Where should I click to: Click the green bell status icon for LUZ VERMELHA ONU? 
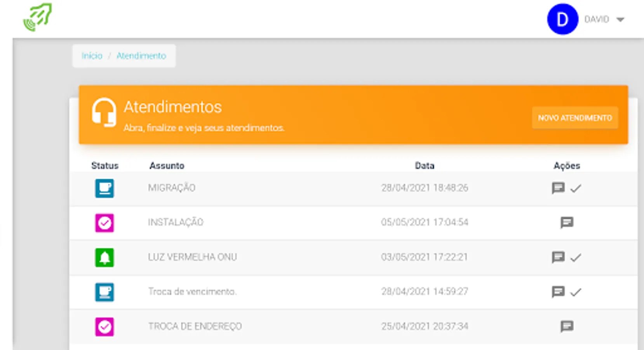click(x=104, y=257)
